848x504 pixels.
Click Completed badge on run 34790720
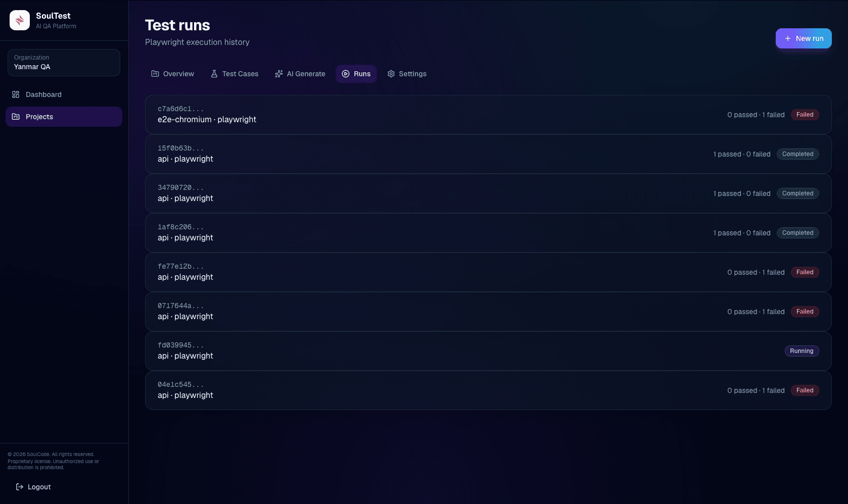(797, 193)
